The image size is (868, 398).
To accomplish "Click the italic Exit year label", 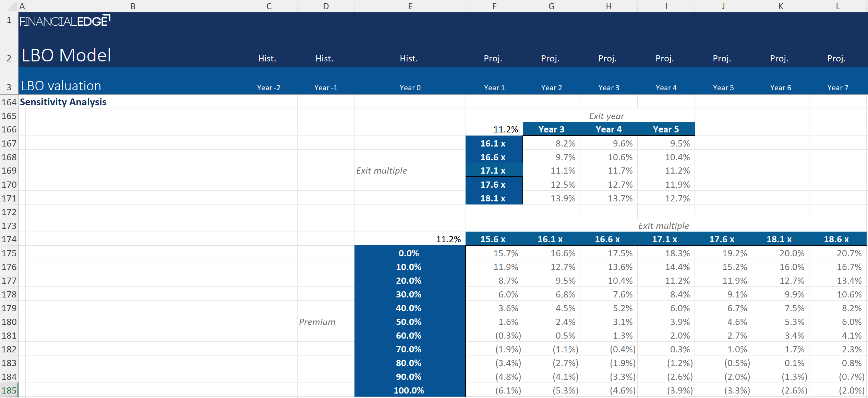I will [606, 116].
